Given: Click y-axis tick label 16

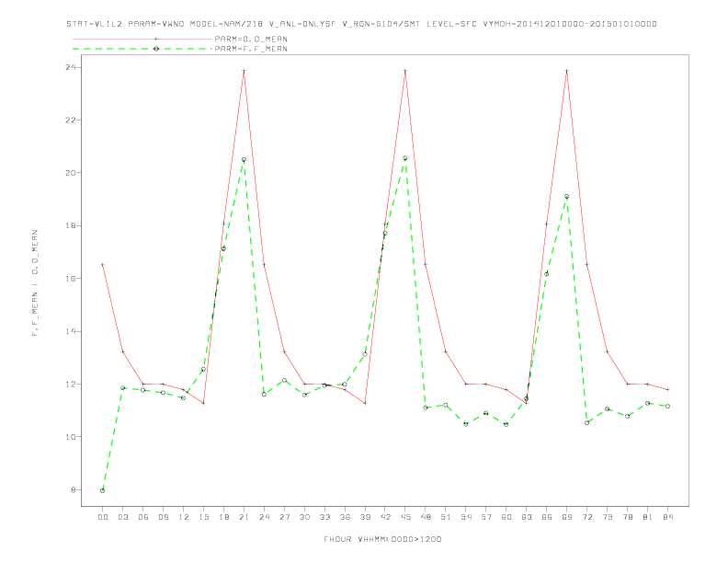Looking at the screenshot, I should [x=71, y=278].
